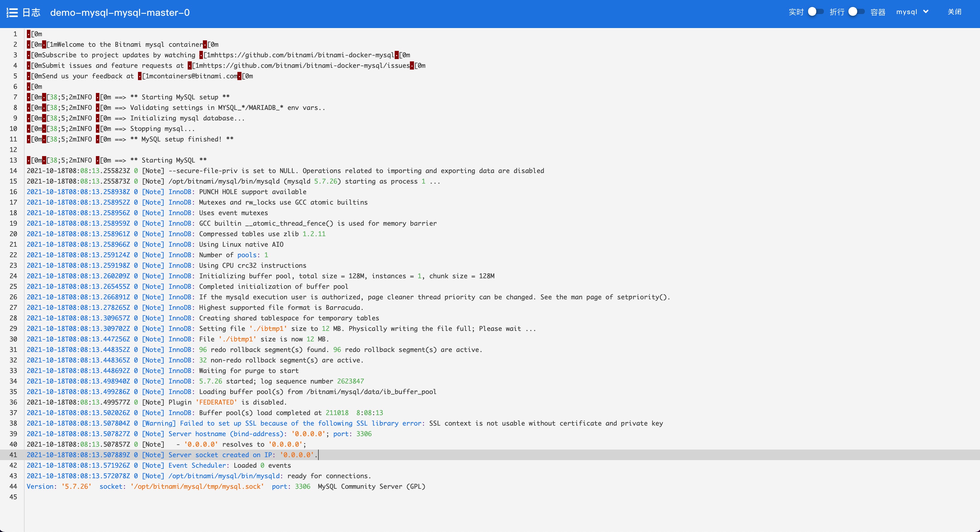Click '** Starting MySQL **' line 13
980x532 pixels.
(x=117, y=160)
